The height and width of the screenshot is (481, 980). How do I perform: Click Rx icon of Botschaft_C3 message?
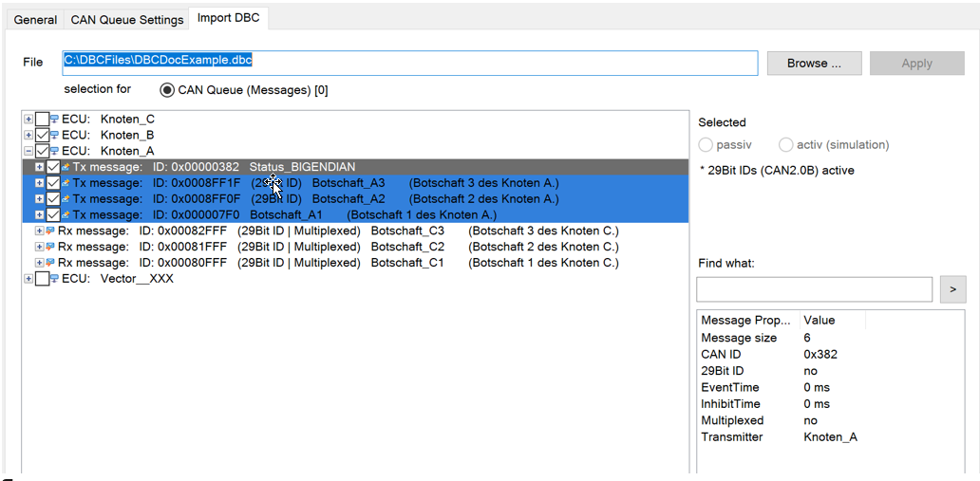click(x=50, y=231)
